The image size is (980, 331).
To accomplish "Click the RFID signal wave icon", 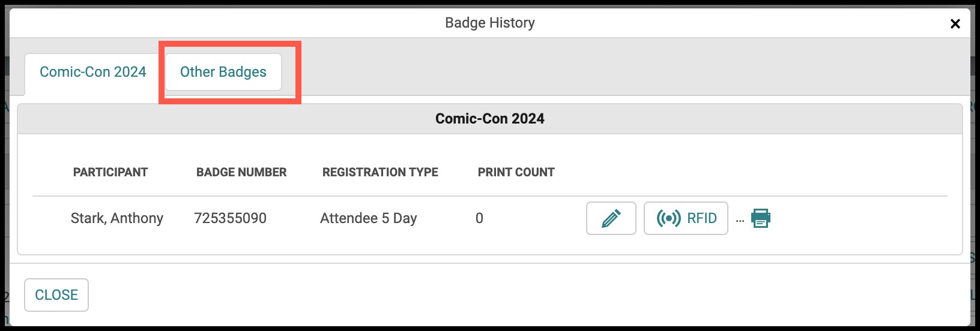I will [668, 218].
